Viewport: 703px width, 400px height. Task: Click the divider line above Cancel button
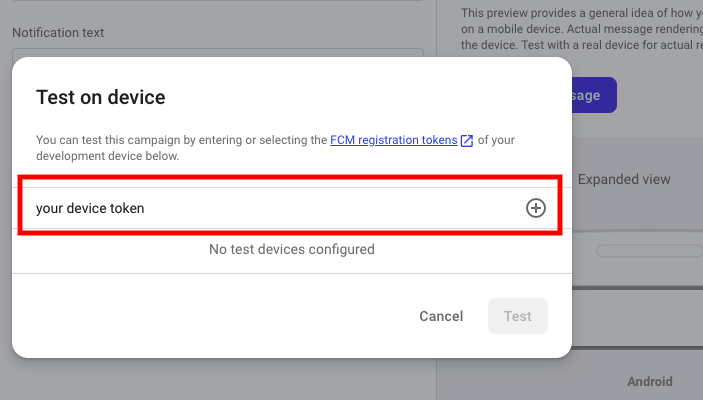coord(291,273)
